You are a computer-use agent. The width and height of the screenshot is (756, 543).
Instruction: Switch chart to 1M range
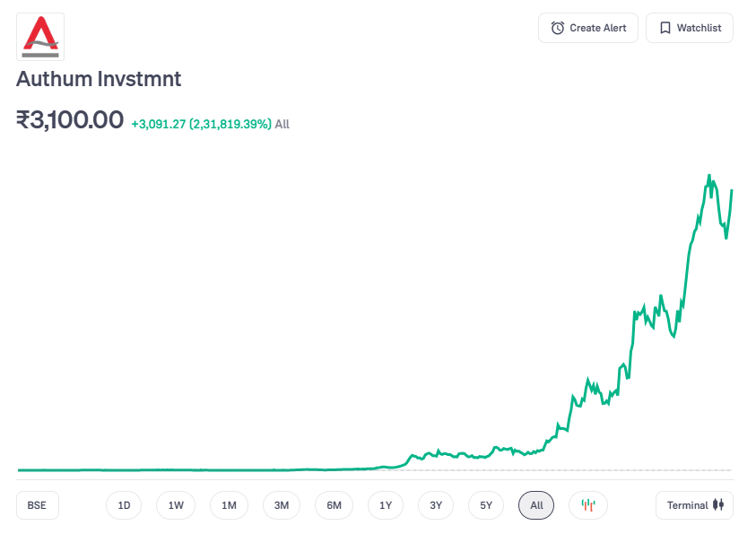click(x=229, y=505)
